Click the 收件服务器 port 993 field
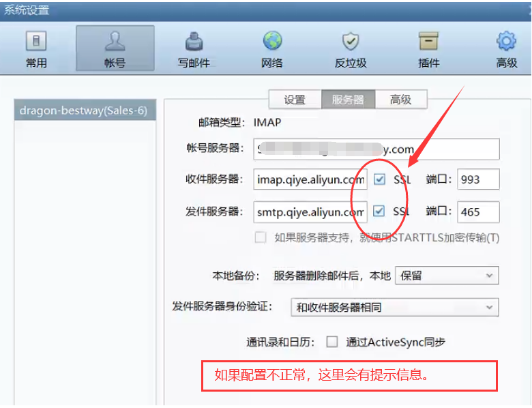This screenshot has height=408, width=532. coord(478,179)
